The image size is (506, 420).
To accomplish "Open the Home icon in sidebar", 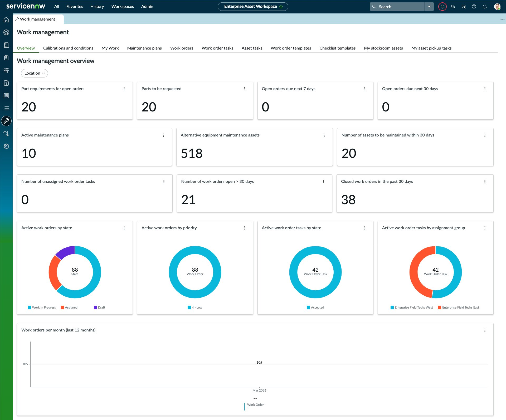I will tap(6, 20).
